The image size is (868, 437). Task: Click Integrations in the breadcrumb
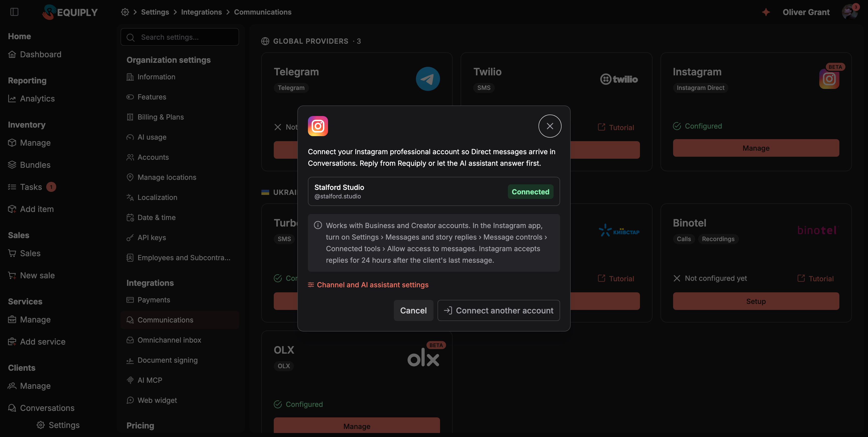(x=201, y=12)
